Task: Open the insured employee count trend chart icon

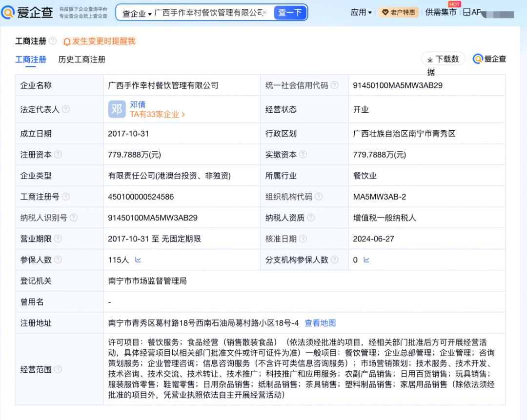Action: coord(138,260)
